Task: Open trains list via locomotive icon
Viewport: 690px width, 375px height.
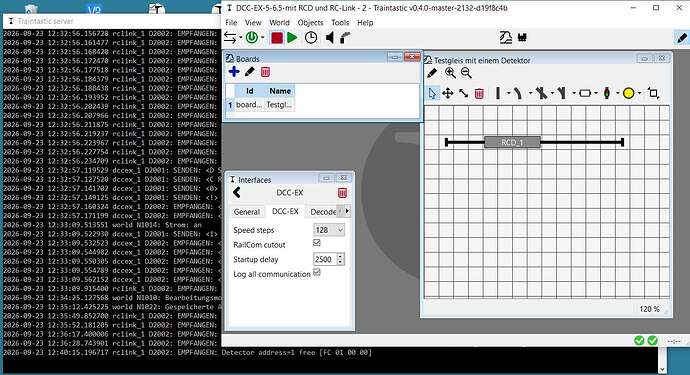Action: [522, 38]
